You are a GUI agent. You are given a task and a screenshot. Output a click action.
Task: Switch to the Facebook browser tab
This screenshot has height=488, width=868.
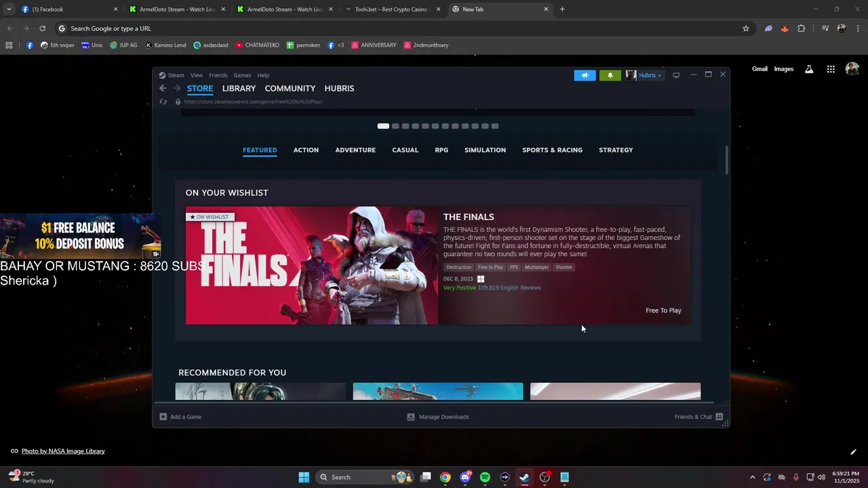pyautogui.click(x=69, y=9)
